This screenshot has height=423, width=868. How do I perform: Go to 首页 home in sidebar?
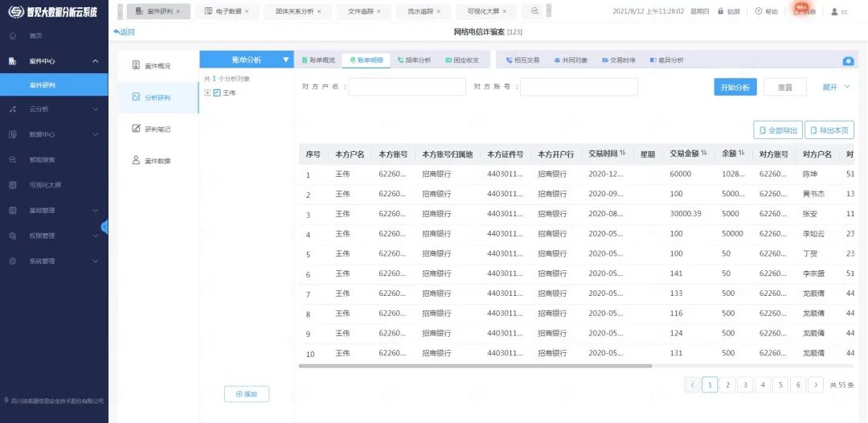pos(35,36)
